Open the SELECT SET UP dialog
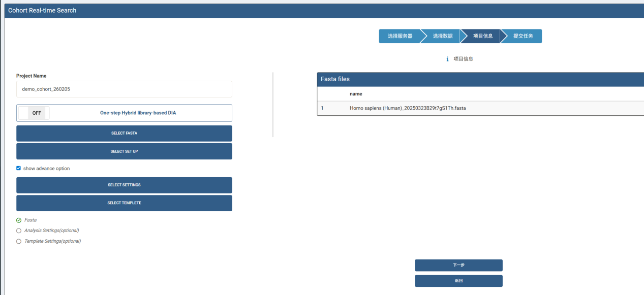Screen dimensions: 644x295 click(124, 151)
